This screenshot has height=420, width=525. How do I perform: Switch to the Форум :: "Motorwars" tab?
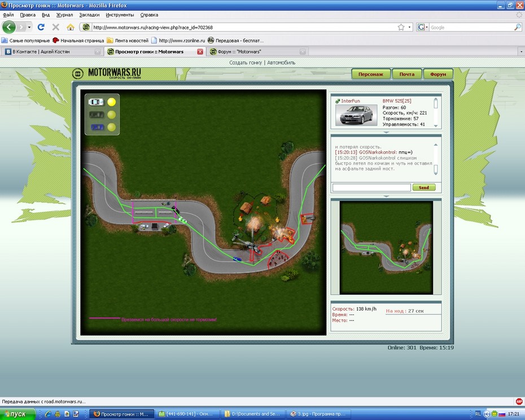coord(257,51)
